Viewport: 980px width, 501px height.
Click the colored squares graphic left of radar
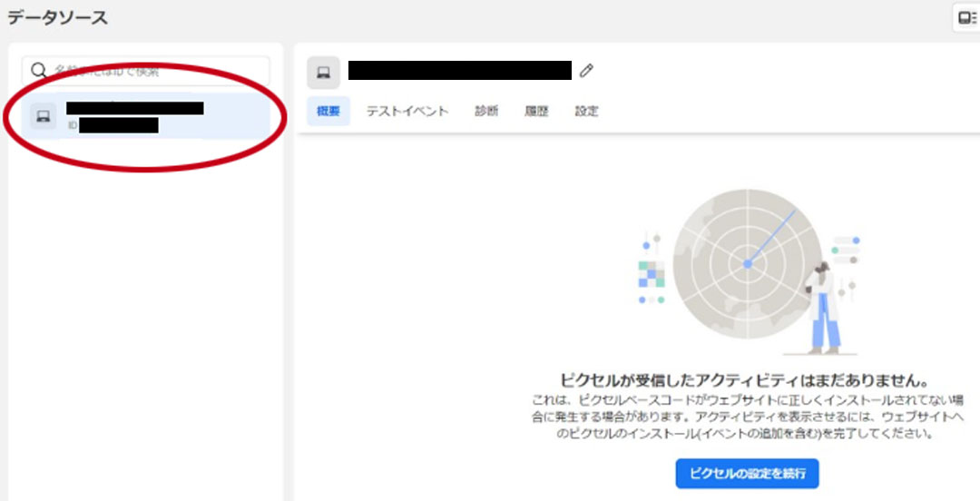tap(651, 273)
